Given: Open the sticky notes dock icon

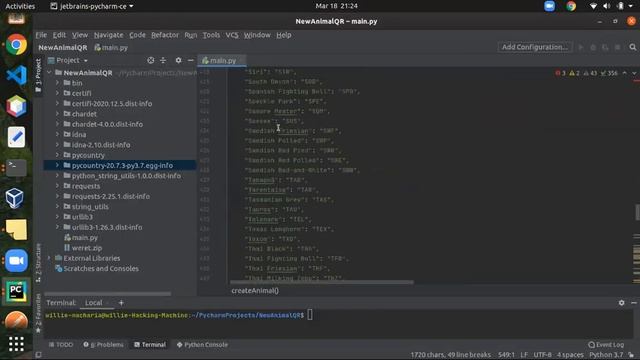Looking at the screenshot, I should coord(16,229).
